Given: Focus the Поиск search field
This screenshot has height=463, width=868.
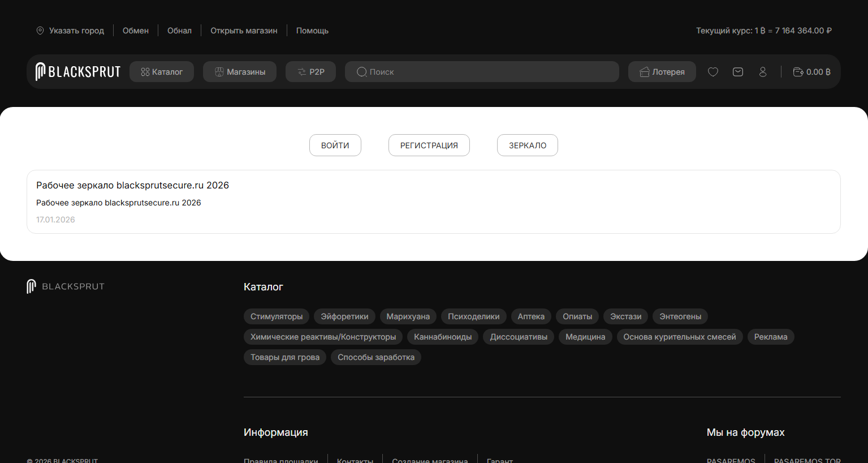Looking at the screenshot, I should pyautogui.click(x=482, y=72).
